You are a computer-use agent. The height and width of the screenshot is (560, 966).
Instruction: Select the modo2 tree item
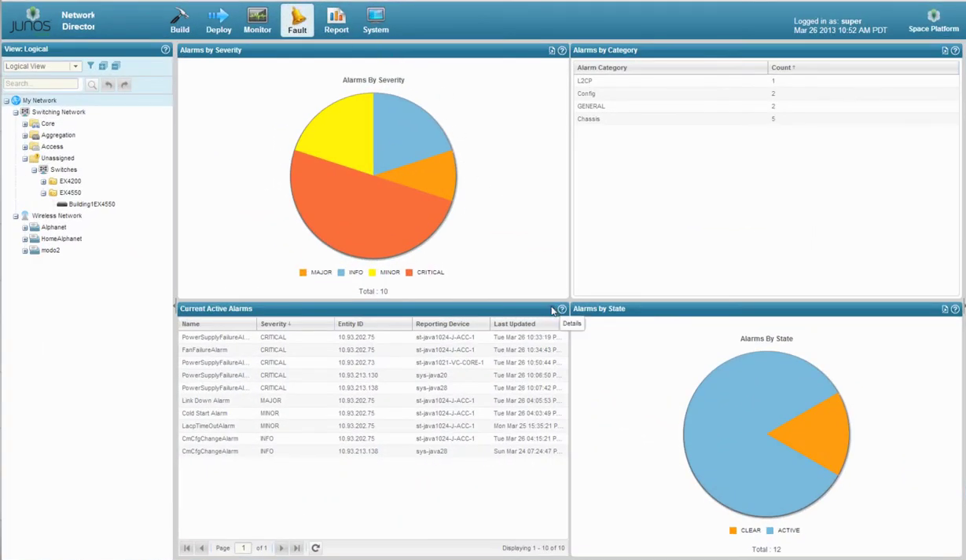click(x=50, y=251)
